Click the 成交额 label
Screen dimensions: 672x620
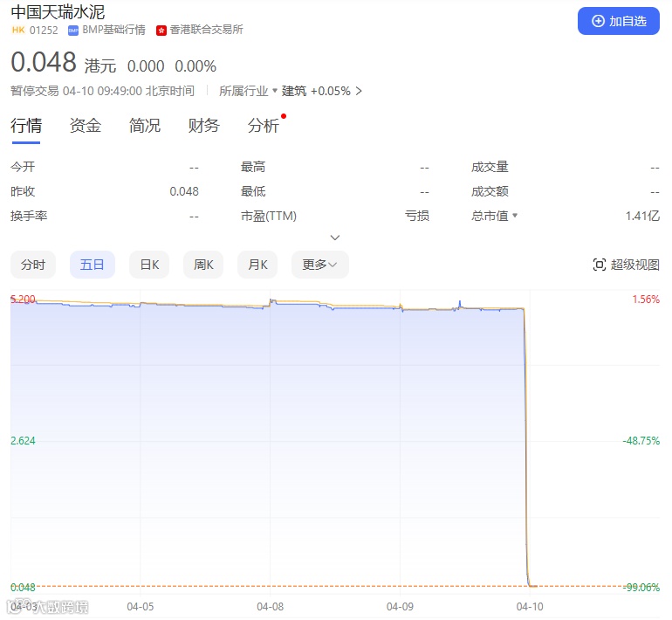[x=490, y=191]
